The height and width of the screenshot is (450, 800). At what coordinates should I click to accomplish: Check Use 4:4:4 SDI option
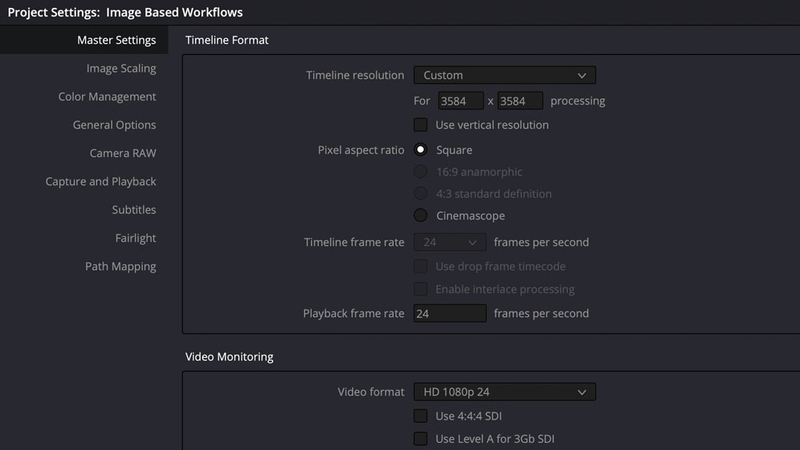click(421, 415)
